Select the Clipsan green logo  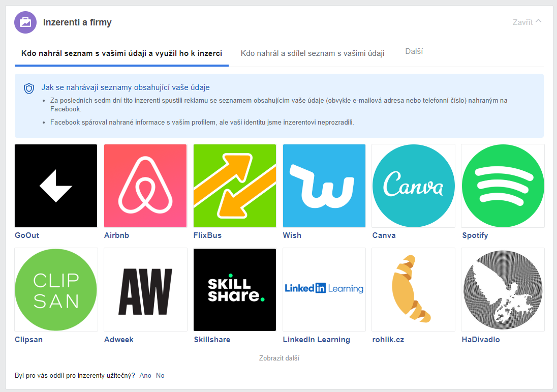56,289
